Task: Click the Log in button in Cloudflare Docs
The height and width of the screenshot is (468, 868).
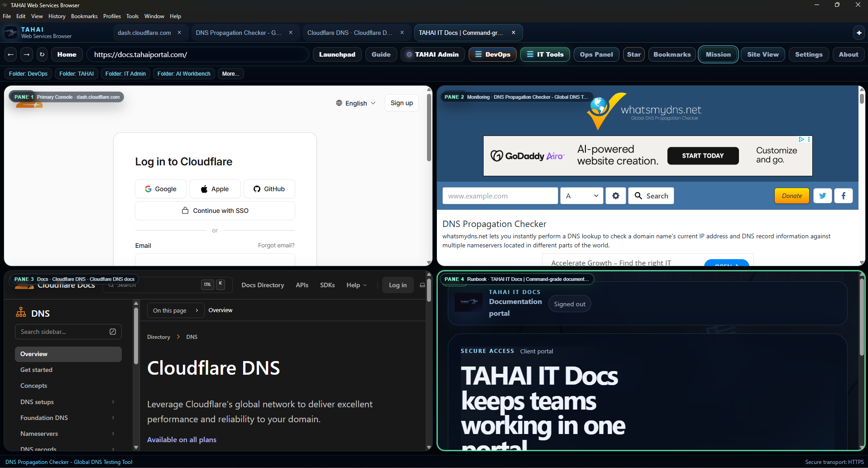Action: [398, 285]
